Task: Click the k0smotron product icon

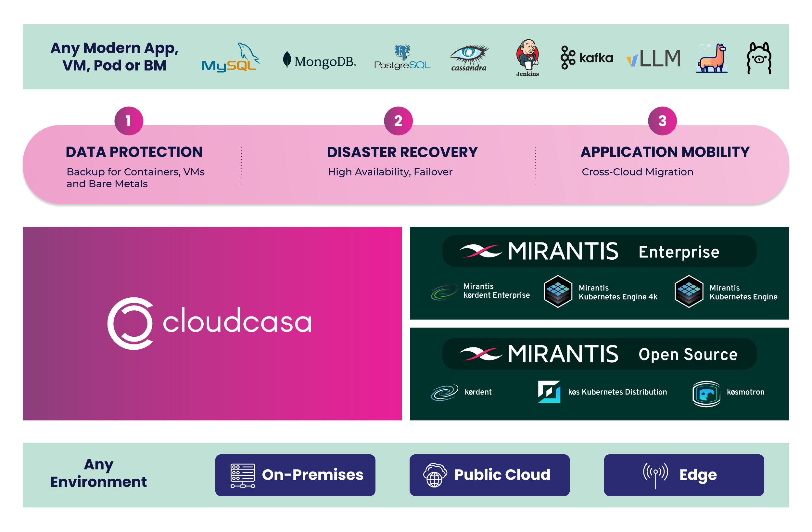Action: pyautogui.click(x=706, y=394)
